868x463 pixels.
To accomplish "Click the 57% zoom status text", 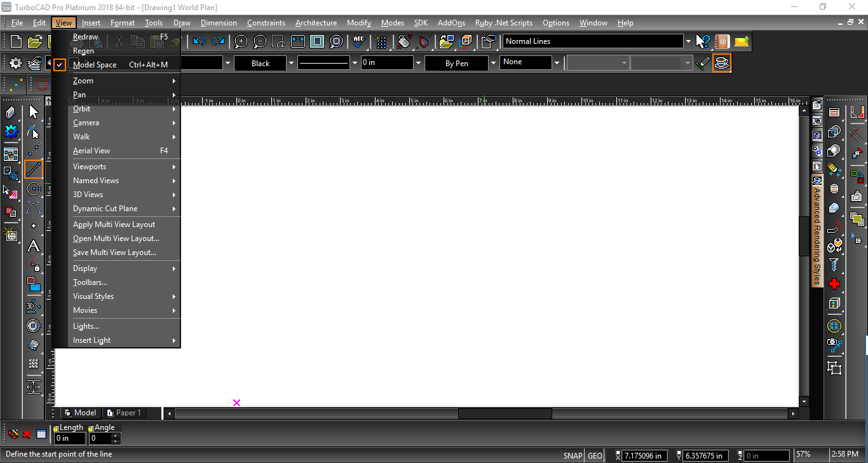I will 803,455.
